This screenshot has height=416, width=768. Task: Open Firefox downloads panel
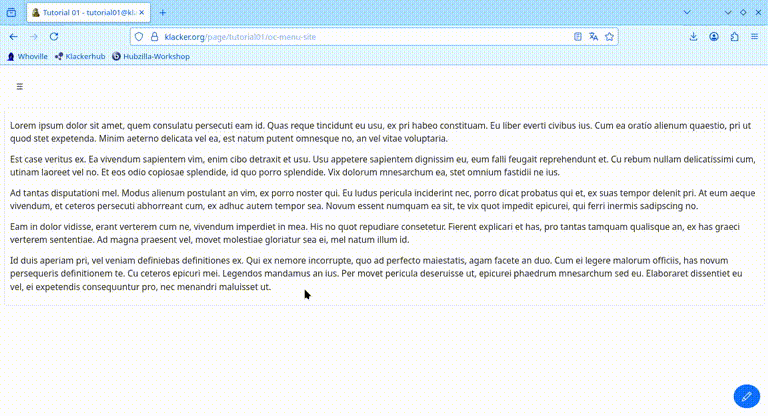694,36
